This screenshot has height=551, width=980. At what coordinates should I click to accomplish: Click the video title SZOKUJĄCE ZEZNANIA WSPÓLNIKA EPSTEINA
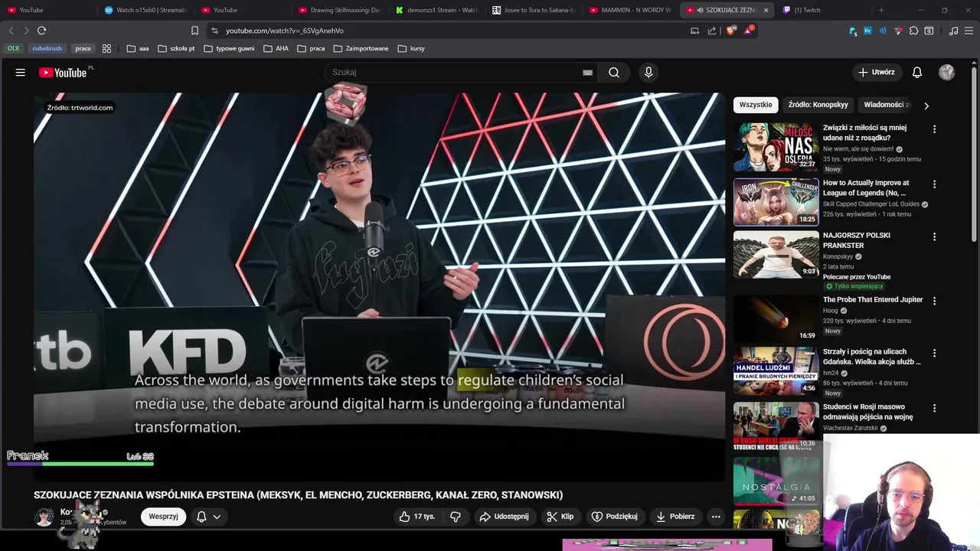pyautogui.click(x=298, y=495)
